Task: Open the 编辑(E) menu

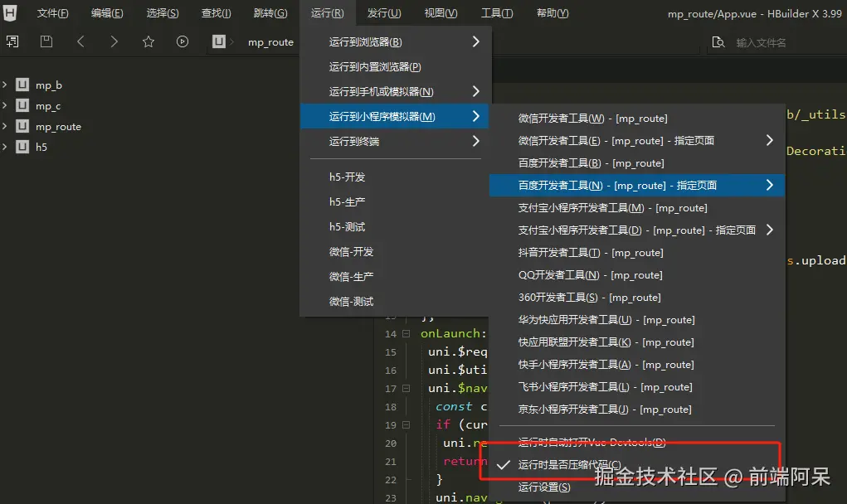Action: pos(107,13)
